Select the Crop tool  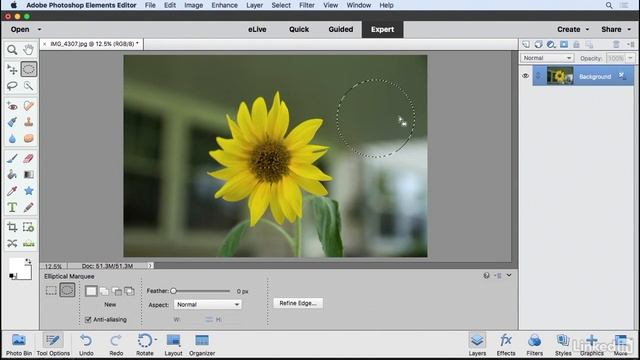click(x=12, y=227)
